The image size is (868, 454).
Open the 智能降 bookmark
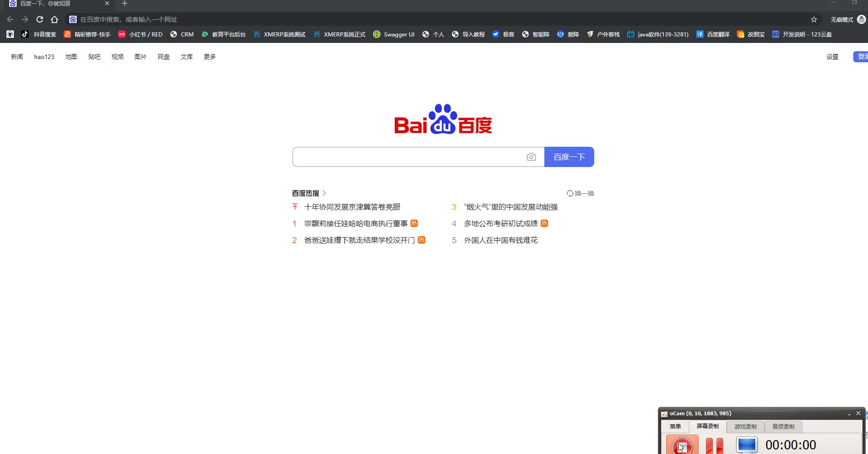pos(536,34)
